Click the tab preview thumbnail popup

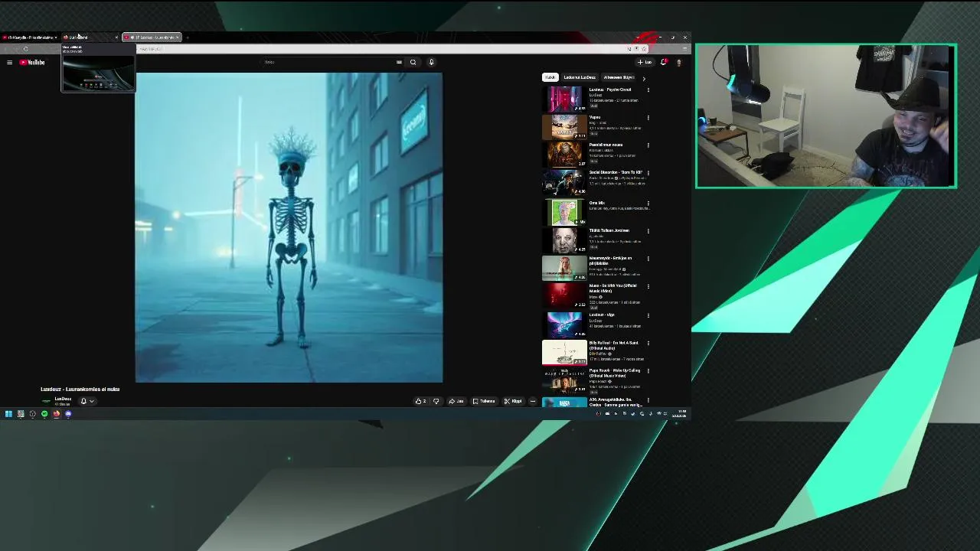pos(98,67)
